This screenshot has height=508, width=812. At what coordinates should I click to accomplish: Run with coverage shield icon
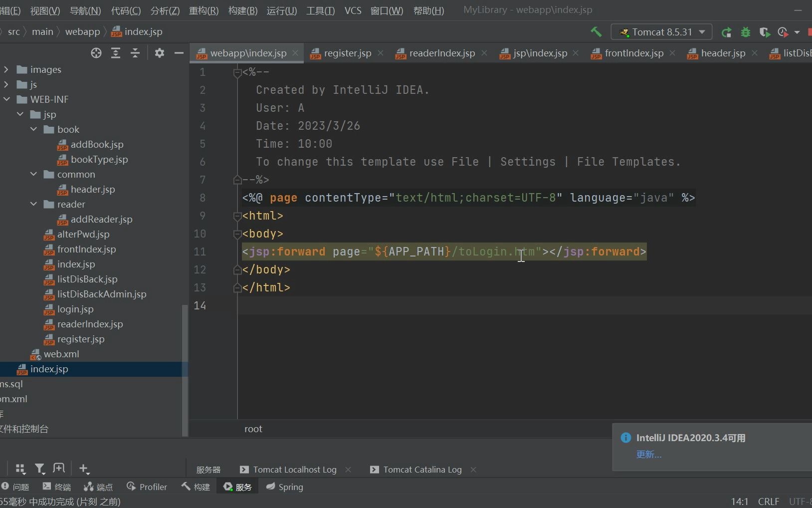(x=764, y=32)
